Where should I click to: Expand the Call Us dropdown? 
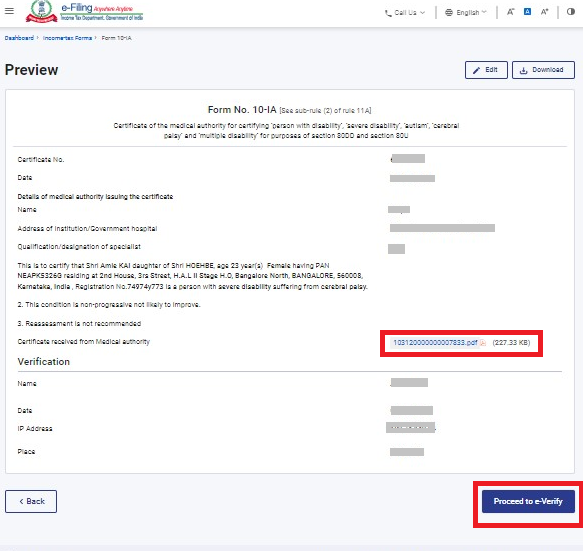(x=405, y=13)
